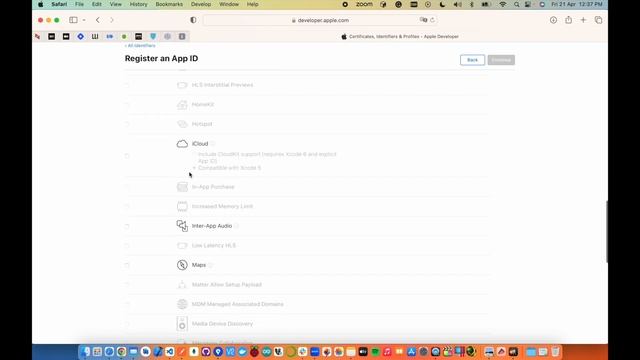Click the Media Device Discovery speaker icon
The width and height of the screenshot is (640, 360).
182,324
